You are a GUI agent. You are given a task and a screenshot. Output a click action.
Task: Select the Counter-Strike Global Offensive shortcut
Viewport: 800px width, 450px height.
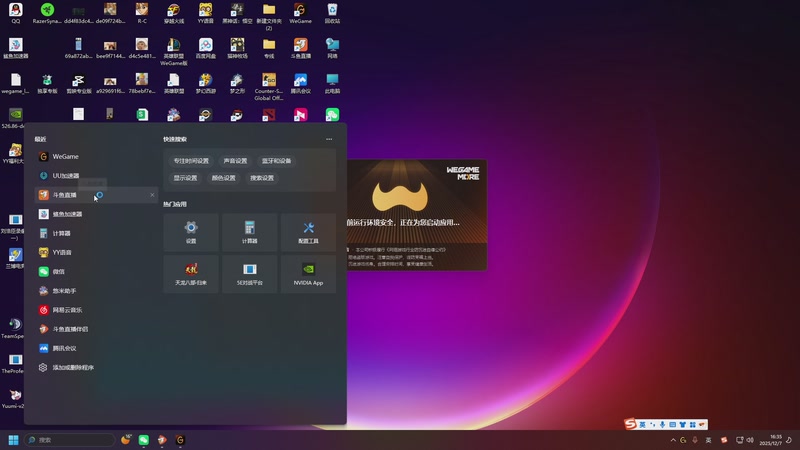(x=269, y=86)
